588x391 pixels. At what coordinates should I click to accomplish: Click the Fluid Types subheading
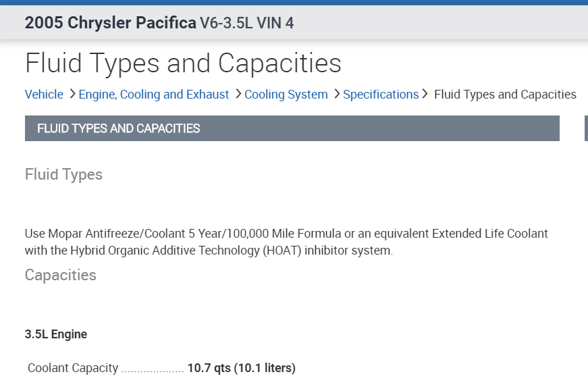[63, 174]
